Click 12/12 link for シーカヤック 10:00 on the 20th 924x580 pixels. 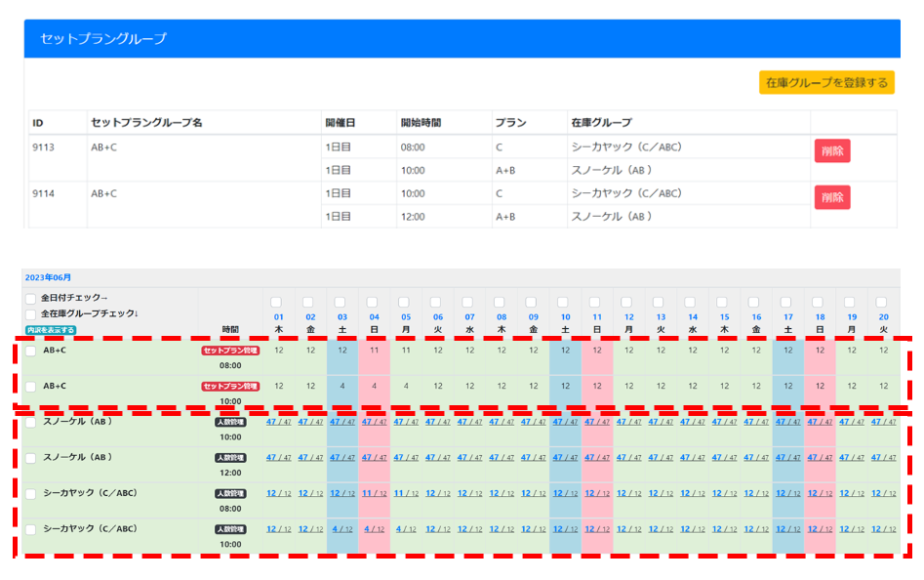click(x=881, y=529)
